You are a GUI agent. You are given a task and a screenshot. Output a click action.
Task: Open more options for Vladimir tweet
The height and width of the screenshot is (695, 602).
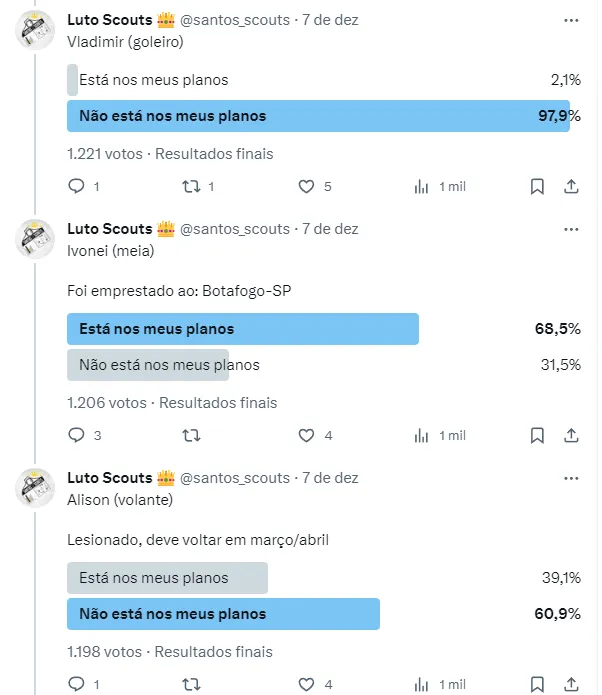coord(571,20)
